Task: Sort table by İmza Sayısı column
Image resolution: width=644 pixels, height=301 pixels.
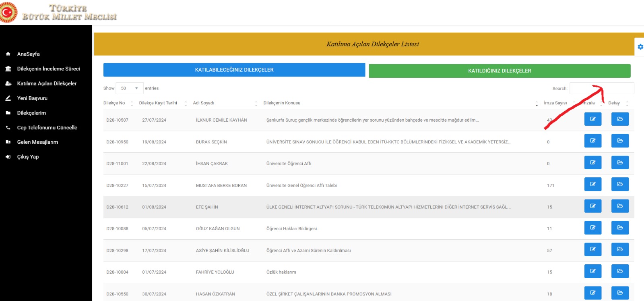Action: coord(555,103)
